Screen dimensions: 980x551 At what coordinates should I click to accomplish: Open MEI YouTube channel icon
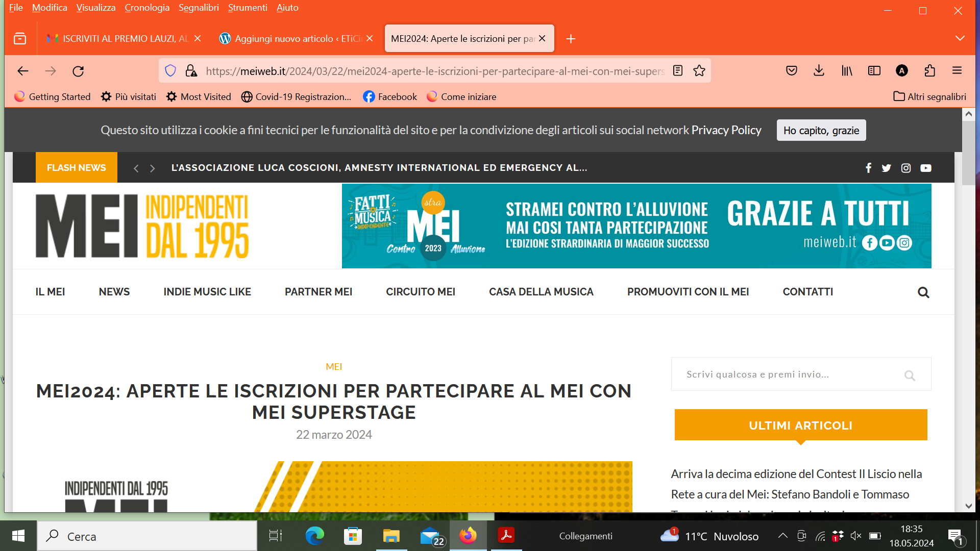(926, 168)
